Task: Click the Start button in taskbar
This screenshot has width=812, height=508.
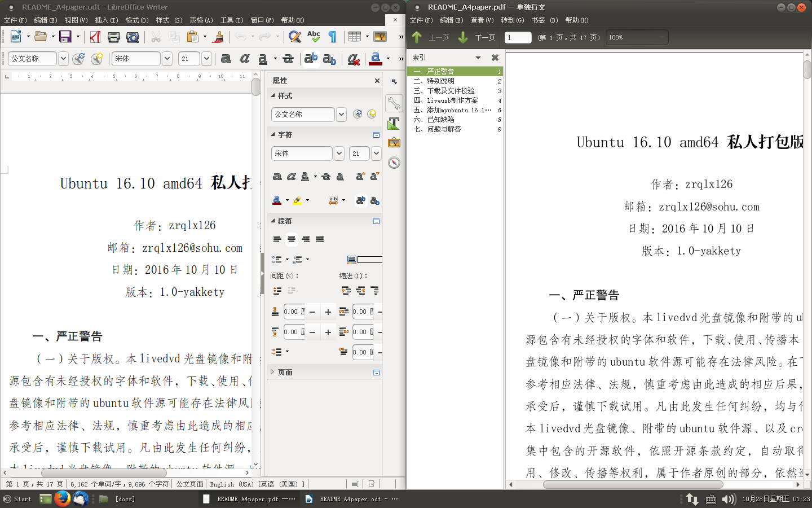Action: [x=17, y=499]
